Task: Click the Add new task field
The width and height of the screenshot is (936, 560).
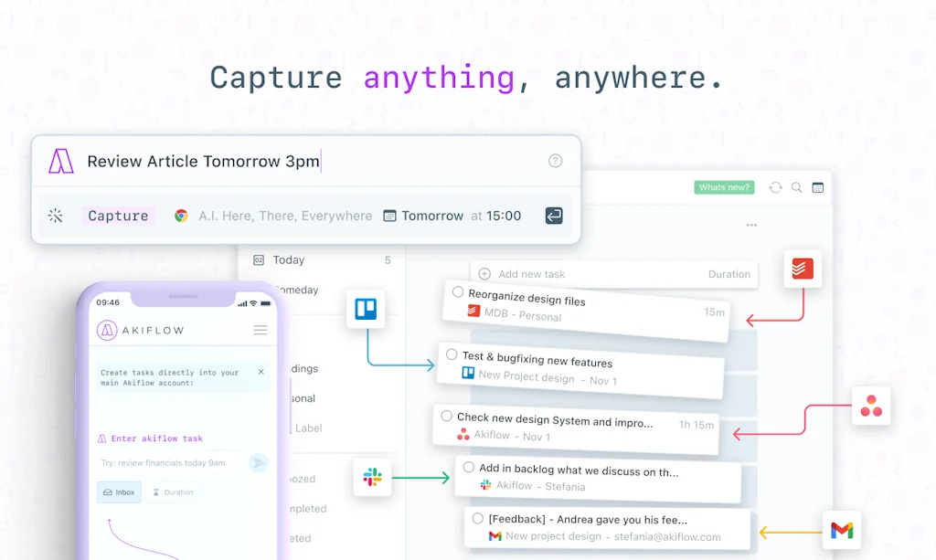Action: point(615,274)
